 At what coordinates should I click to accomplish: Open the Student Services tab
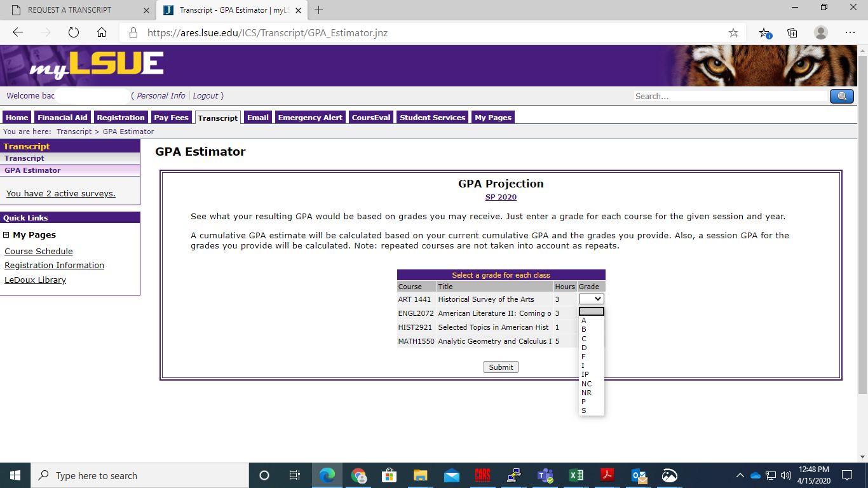[x=433, y=118]
